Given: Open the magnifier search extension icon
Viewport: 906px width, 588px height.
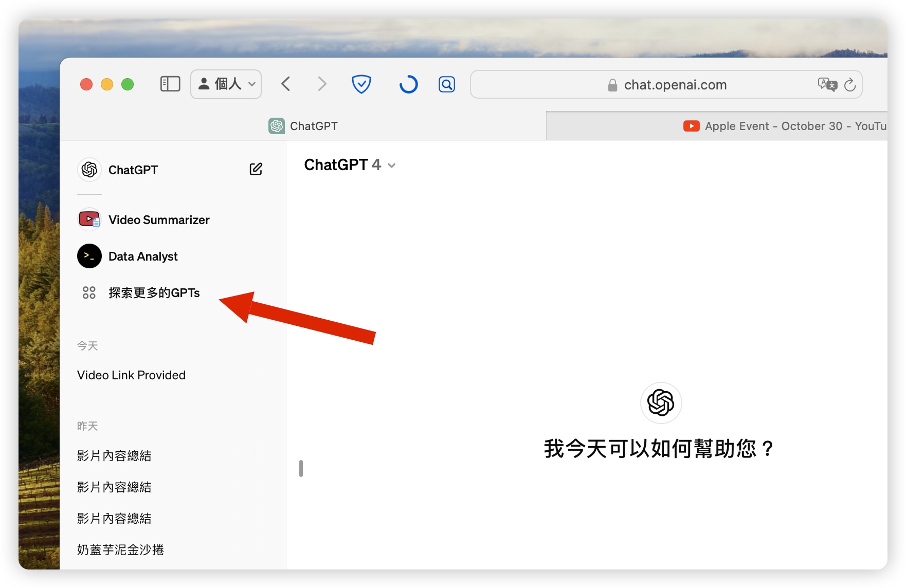Looking at the screenshot, I should coord(447,84).
